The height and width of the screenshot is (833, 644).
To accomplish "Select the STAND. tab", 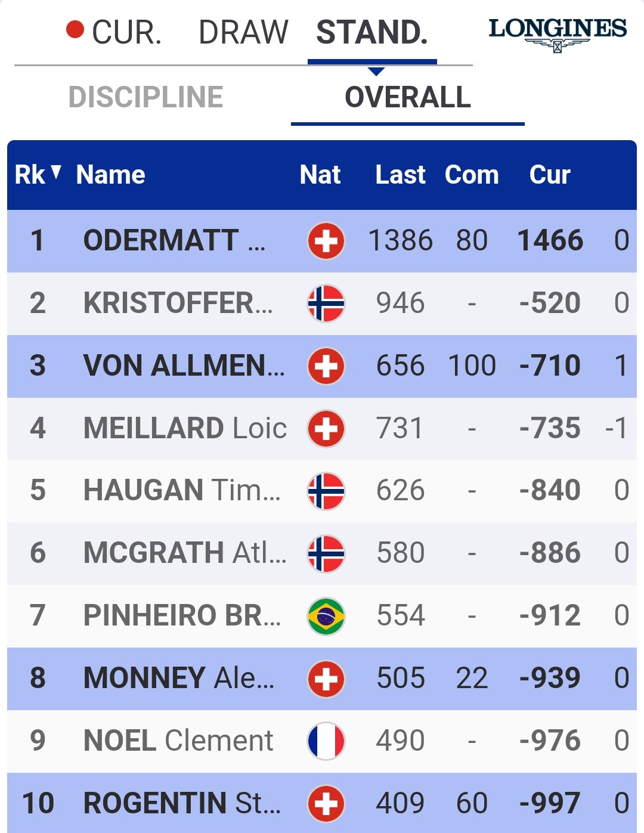I will [372, 33].
